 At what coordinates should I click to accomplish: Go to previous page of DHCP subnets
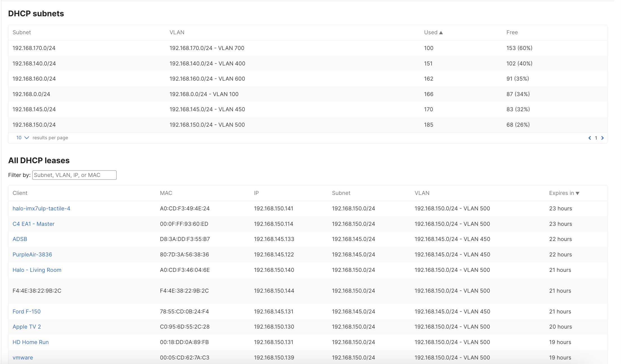(x=590, y=138)
